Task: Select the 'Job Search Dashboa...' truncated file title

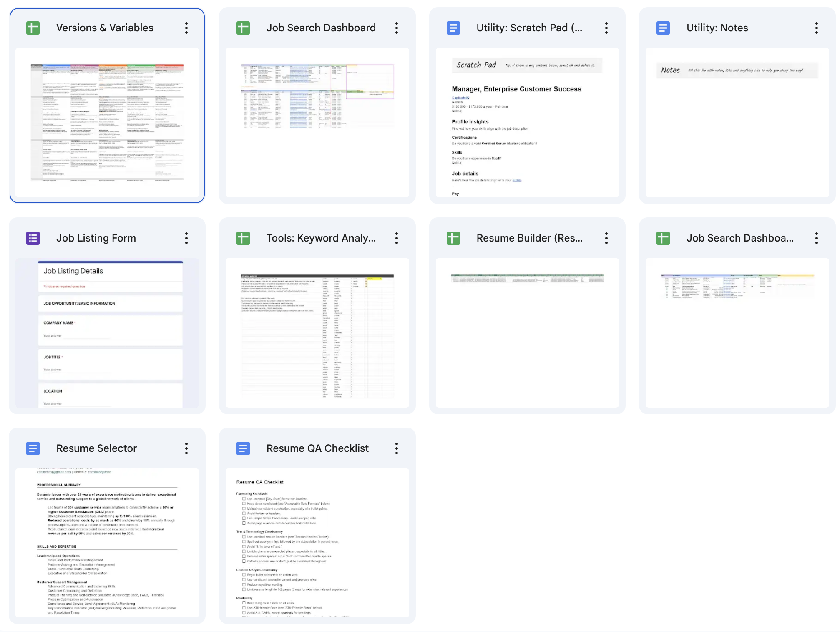Action: pos(740,238)
